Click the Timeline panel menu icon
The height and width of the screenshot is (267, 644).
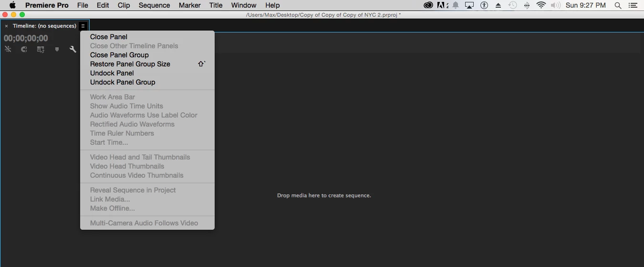tap(83, 26)
